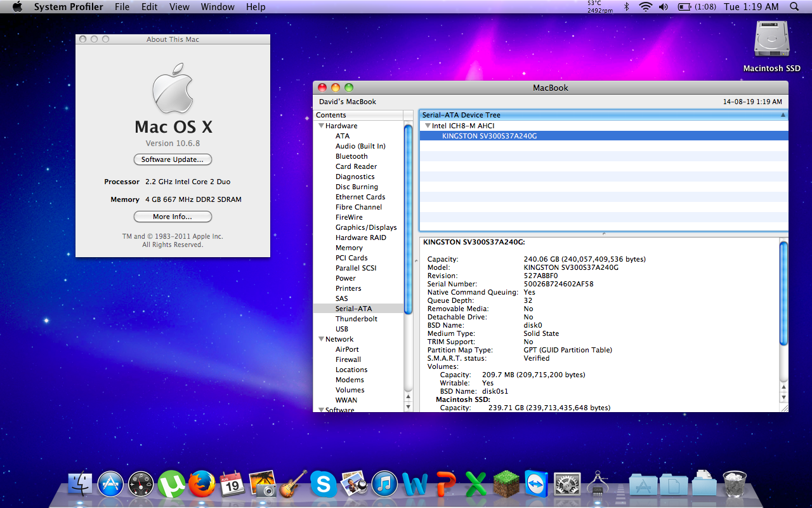Screen dimensions: 812x508
Task: Select AirPort under Network
Action: [347, 349]
